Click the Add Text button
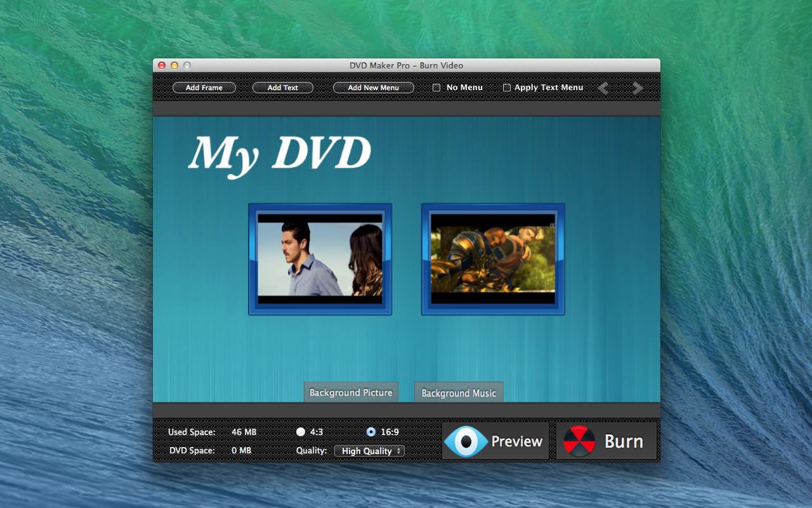This screenshot has height=508, width=812. [x=283, y=88]
